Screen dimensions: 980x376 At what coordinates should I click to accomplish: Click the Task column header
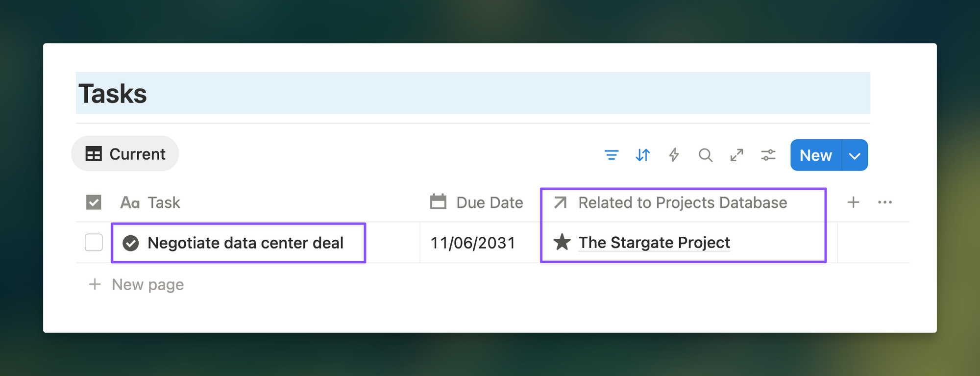[164, 202]
